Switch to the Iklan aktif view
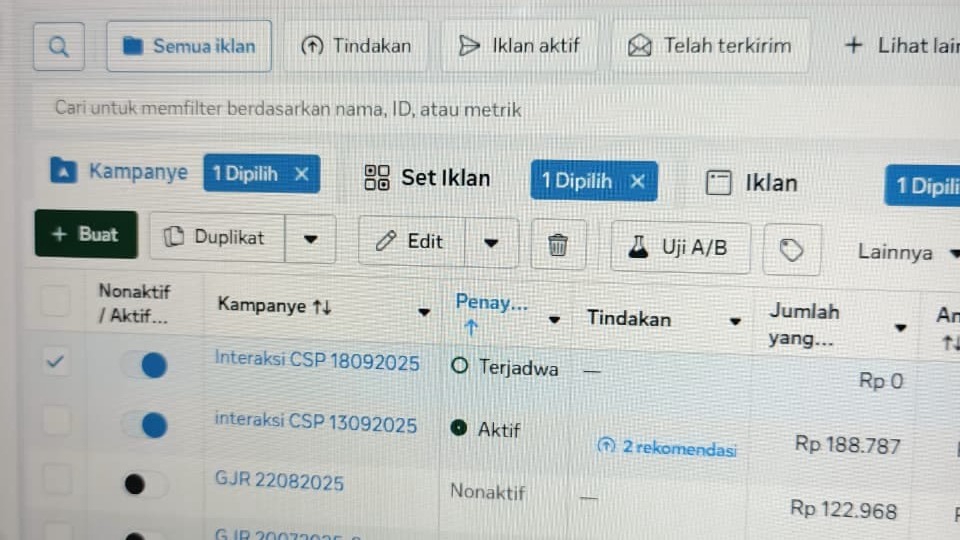This screenshot has width=960, height=540. 519,46
